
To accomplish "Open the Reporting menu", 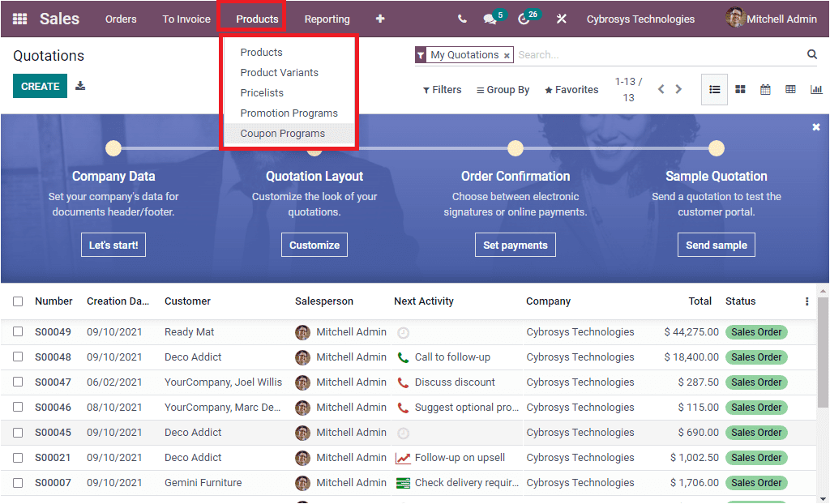I will [x=327, y=19].
